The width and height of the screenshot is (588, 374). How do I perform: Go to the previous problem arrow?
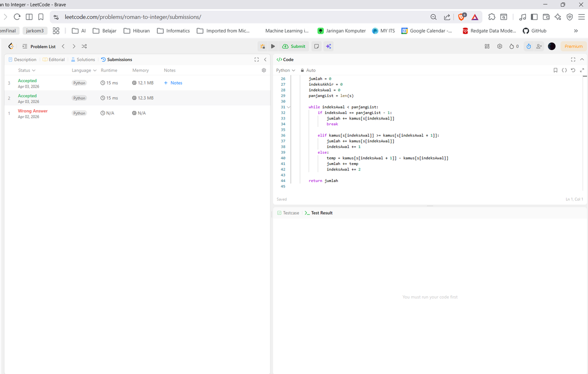coord(63,47)
